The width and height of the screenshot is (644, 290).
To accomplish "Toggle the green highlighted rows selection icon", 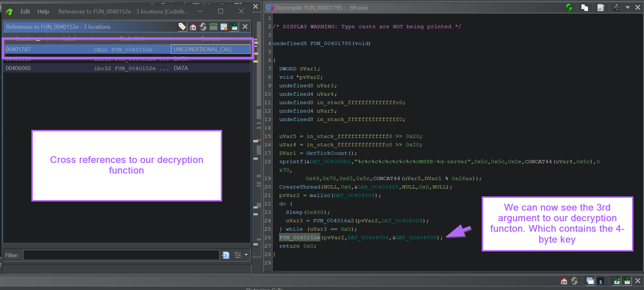I will click(213, 27).
